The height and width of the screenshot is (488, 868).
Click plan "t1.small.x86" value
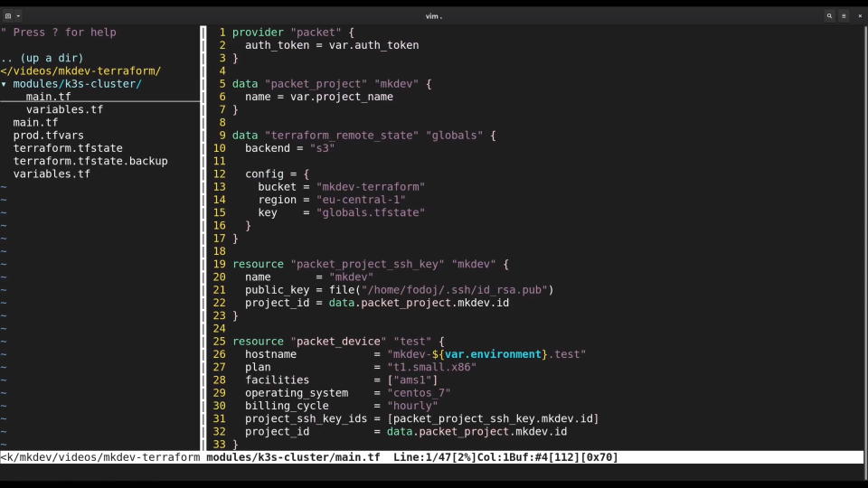point(432,368)
